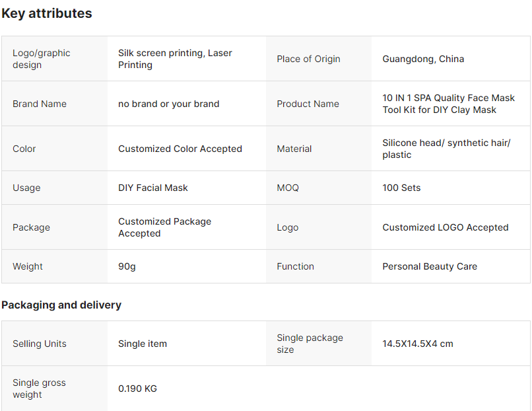The image size is (532, 411).
Task: Click the 0.190 KG gross weight value
Action: tap(137, 389)
